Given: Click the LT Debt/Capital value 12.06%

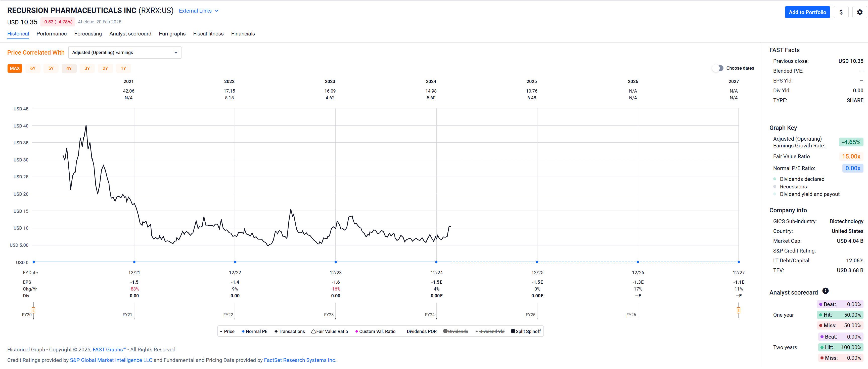Looking at the screenshot, I should pyautogui.click(x=854, y=260).
